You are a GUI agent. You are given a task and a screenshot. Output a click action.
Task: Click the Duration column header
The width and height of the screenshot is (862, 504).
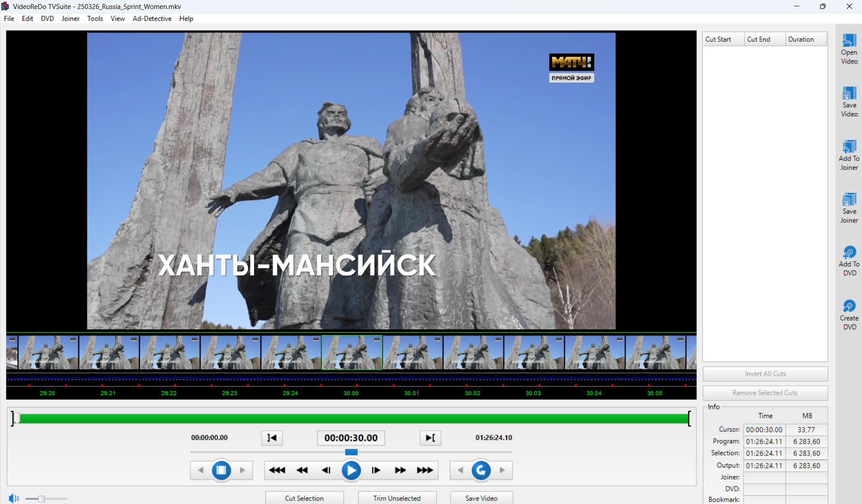(x=806, y=39)
